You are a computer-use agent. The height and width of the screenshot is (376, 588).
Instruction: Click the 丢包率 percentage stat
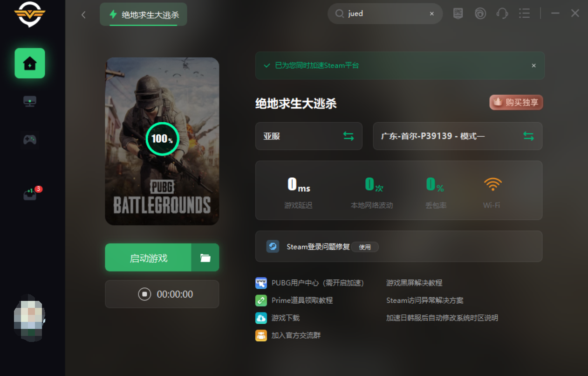tap(436, 193)
